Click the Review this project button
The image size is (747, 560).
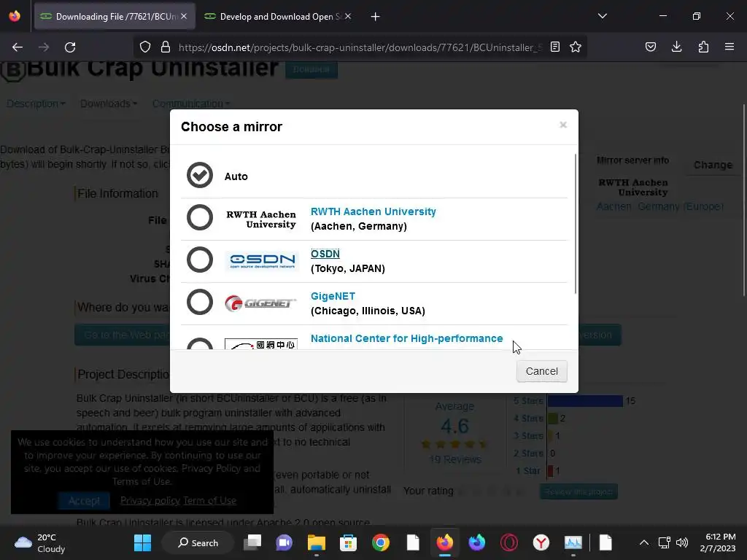578,492
